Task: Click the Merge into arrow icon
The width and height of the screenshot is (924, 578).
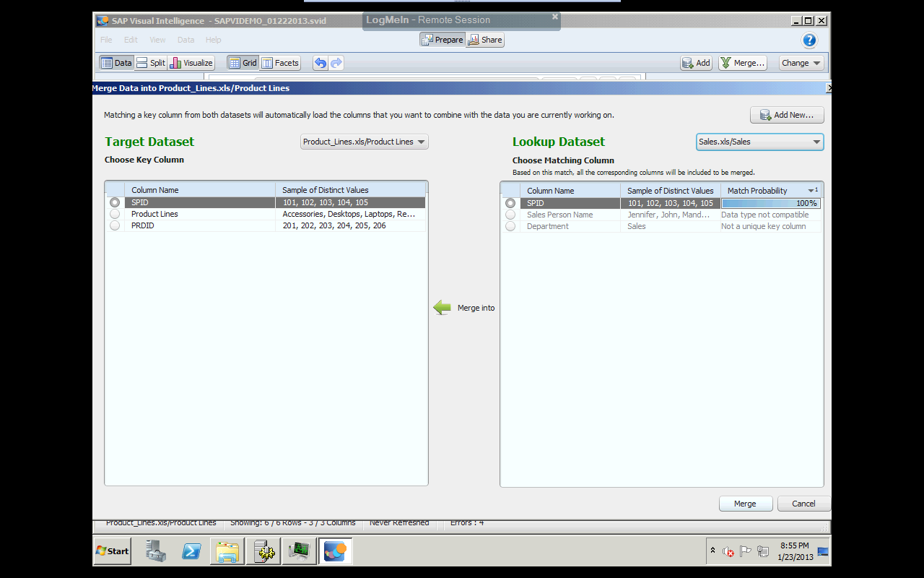Action: 442,308
